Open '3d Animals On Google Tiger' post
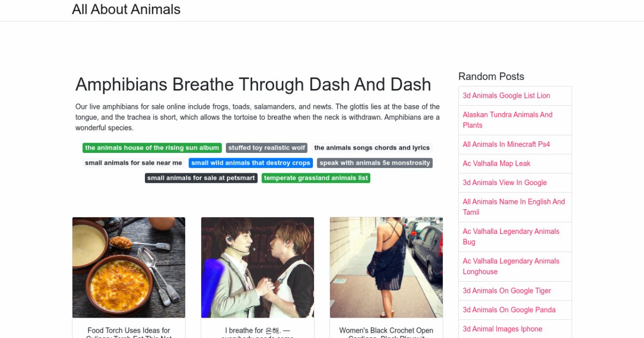 tap(507, 291)
